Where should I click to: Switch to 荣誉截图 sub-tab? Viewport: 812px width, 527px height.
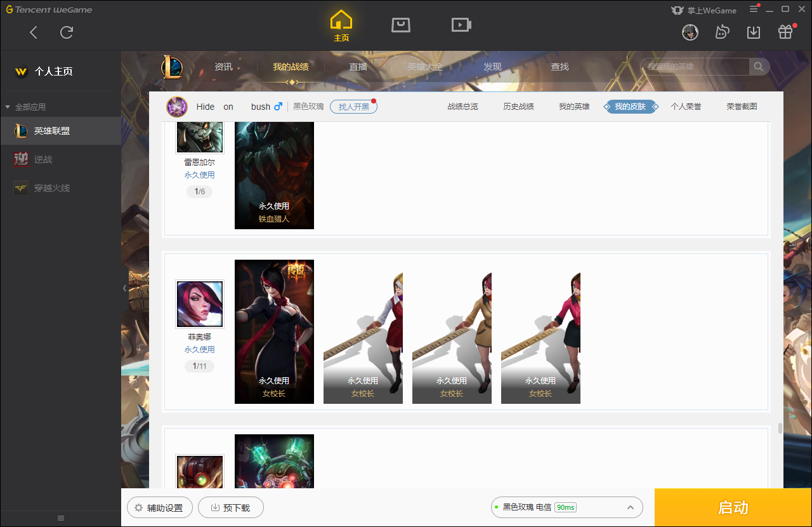pyautogui.click(x=742, y=107)
